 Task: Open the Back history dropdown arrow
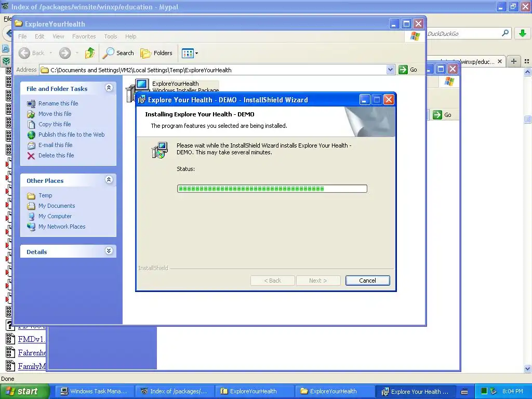point(51,53)
